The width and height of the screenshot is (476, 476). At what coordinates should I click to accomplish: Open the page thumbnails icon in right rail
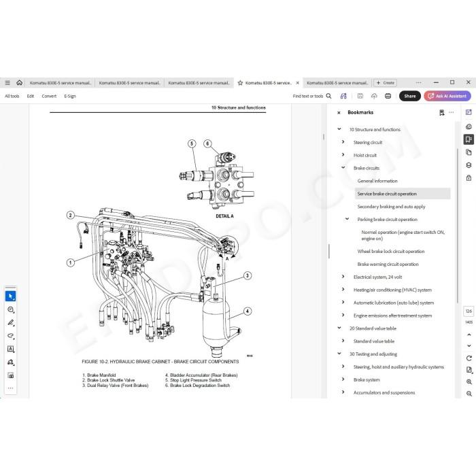point(469,152)
